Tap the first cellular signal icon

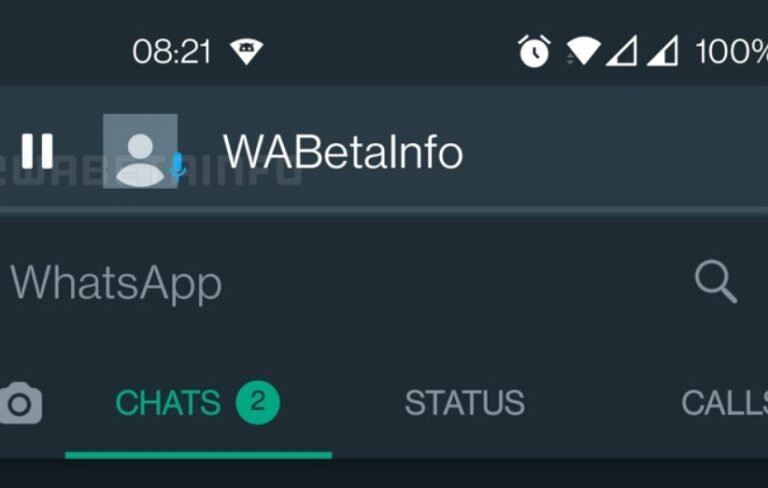[x=622, y=51]
